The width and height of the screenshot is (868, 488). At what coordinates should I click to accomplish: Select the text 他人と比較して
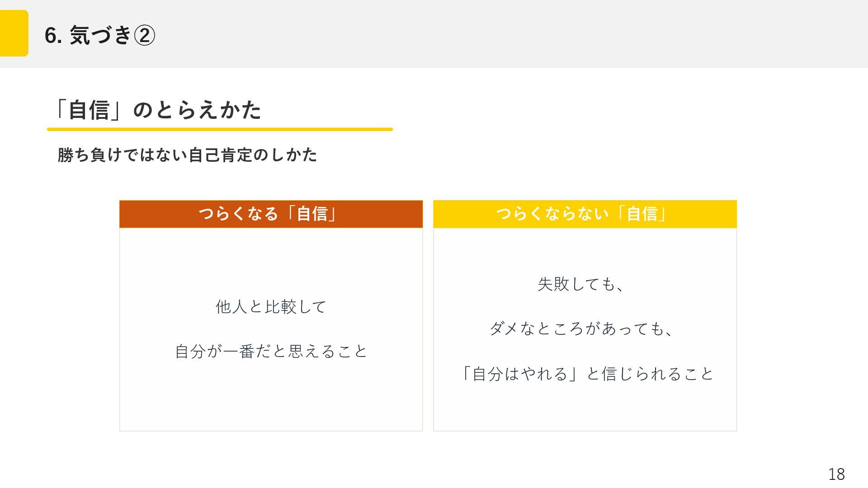[x=271, y=307]
